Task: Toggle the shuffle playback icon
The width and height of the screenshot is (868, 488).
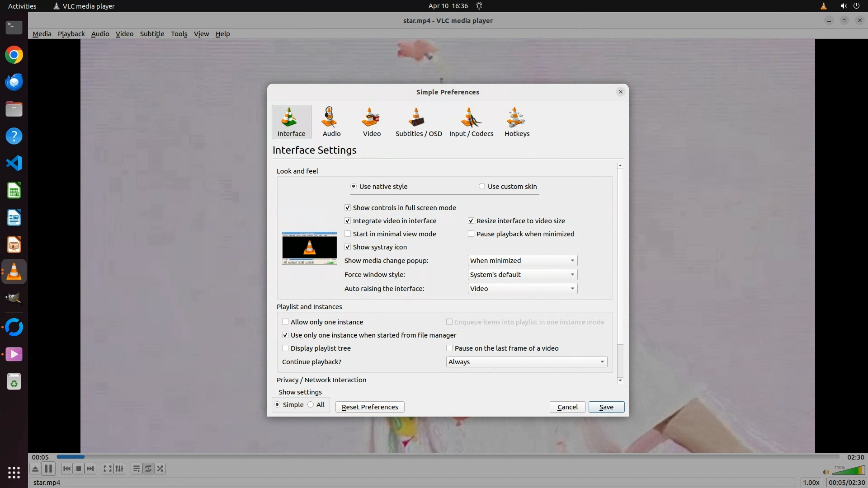Action: tap(160, 469)
